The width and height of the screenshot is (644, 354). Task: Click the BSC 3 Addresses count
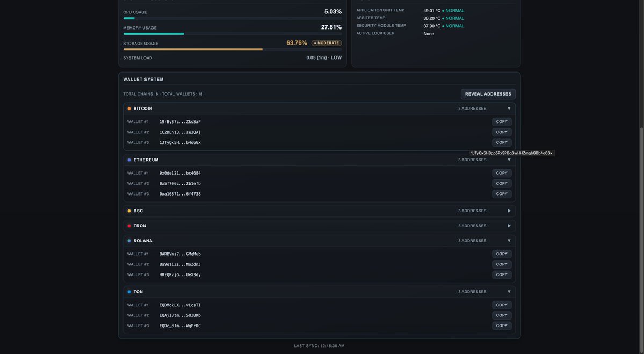472,211
